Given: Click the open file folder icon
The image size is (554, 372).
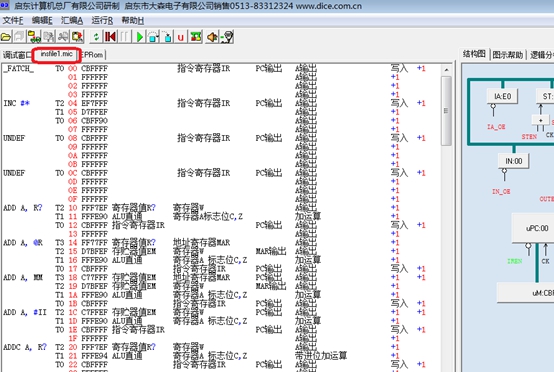Looking at the screenshot, I should click(6, 37).
